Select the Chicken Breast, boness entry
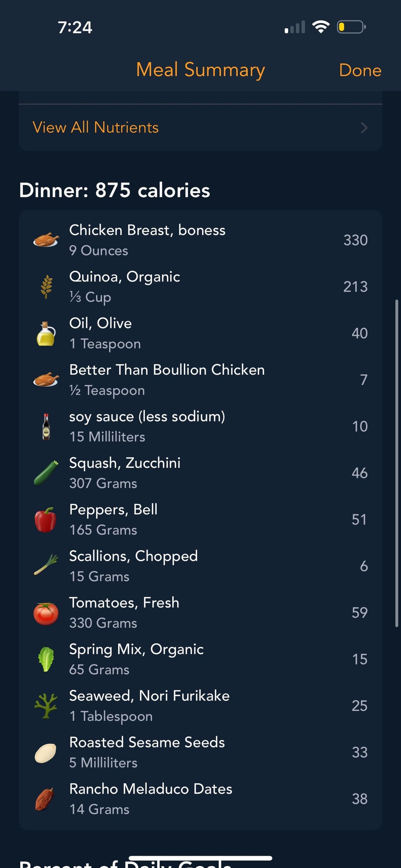 [147, 240]
